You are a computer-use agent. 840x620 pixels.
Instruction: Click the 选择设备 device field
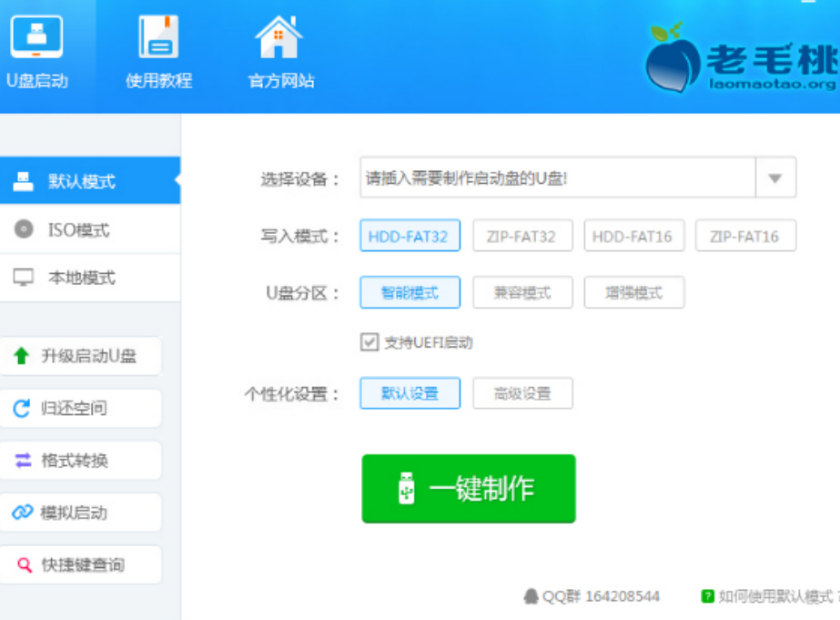557,178
